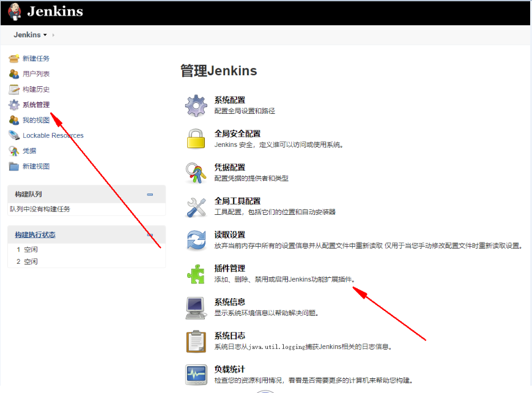
Task: Click the 新建任务 package icon
Action: click(x=14, y=58)
